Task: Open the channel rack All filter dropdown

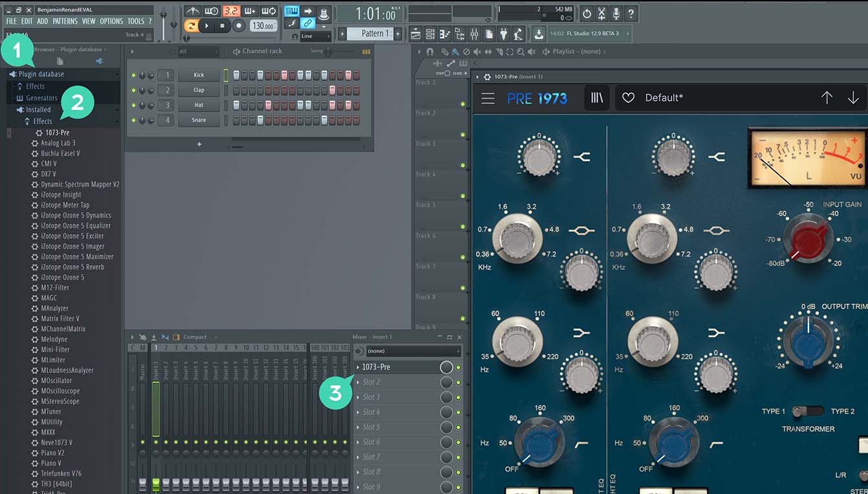Action: (x=199, y=52)
